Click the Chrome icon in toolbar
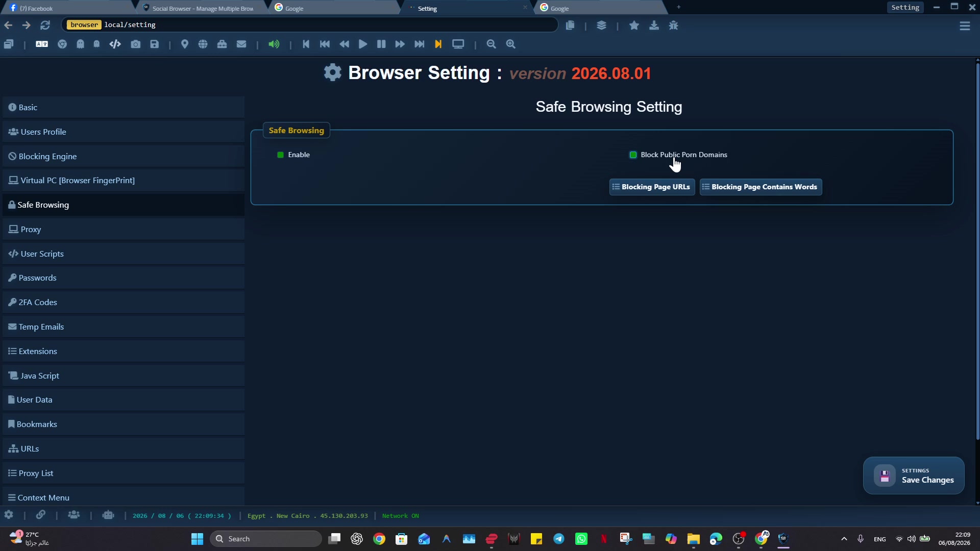 (62, 44)
